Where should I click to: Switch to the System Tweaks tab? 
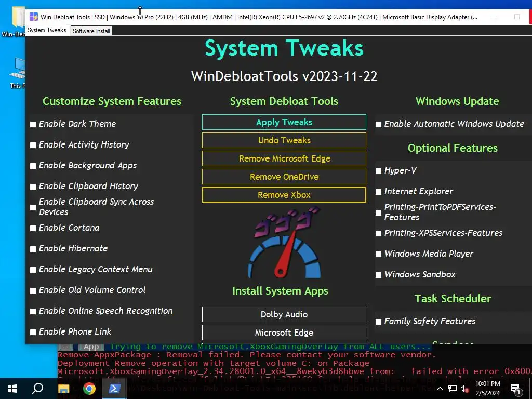[x=47, y=30]
